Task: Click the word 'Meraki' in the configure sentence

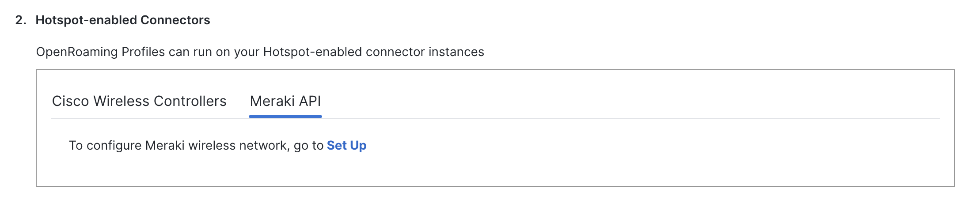Action: tap(165, 146)
